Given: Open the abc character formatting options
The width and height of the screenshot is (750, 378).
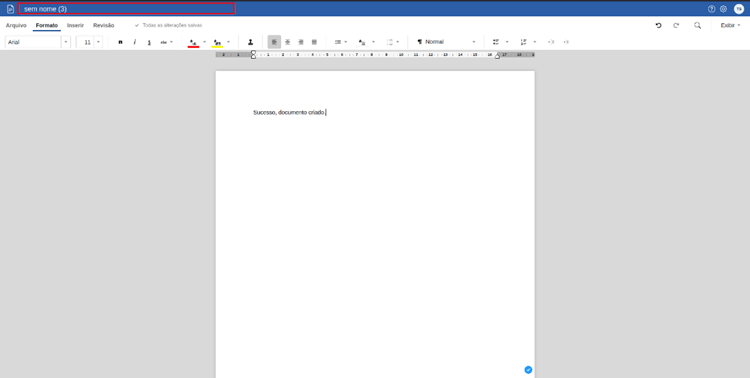Looking at the screenshot, I should [x=166, y=42].
